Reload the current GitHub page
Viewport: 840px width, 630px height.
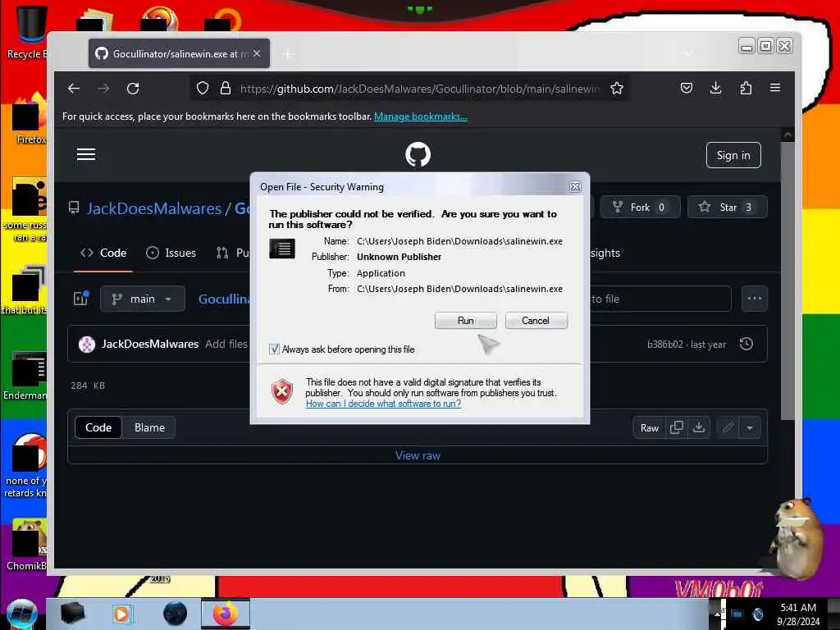pyautogui.click(x=133, y=89)
